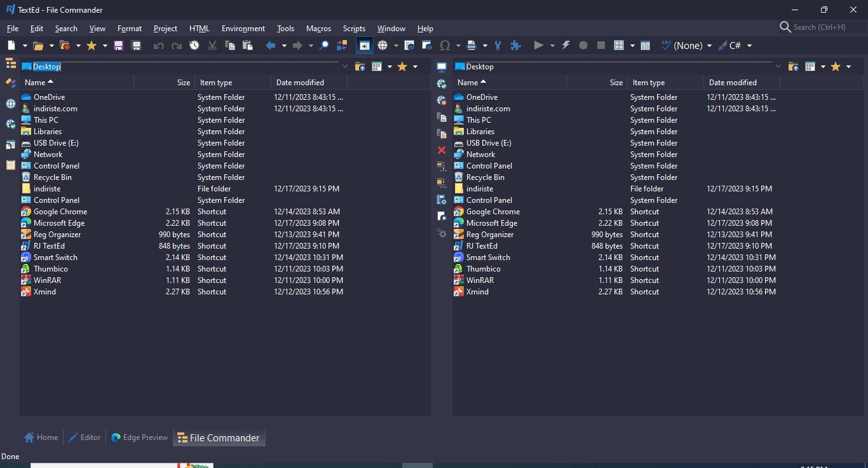Sort right pane by Size column header

[x=597, y=83]
